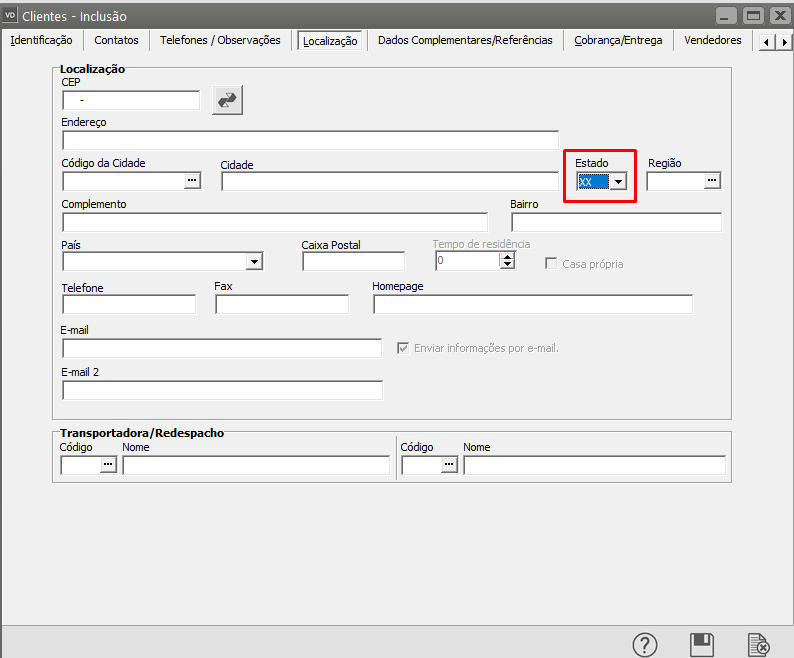794x658 pixels.
Task: Open Dados Complementares/Referências tab
Action: tap(465, 40)
